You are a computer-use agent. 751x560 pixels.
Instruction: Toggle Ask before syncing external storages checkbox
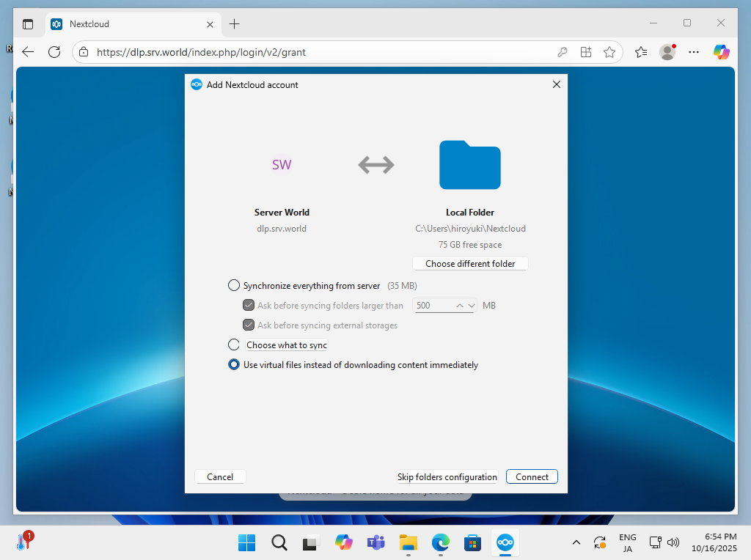click(249, 325)
